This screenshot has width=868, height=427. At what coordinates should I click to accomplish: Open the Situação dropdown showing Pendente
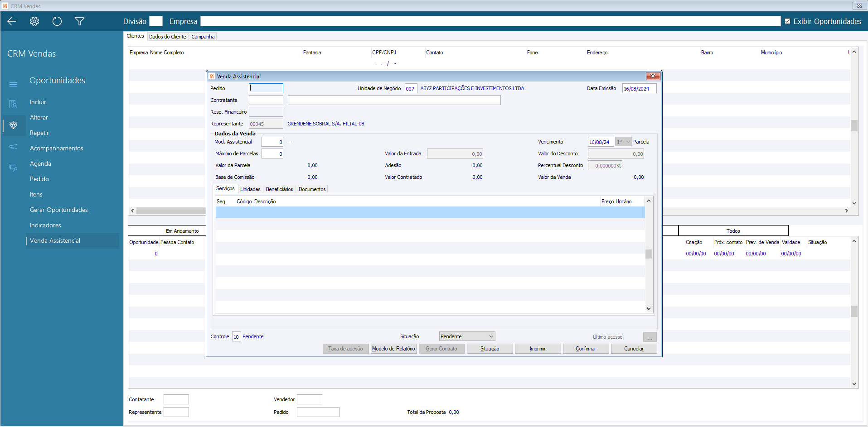pos(467,336)
